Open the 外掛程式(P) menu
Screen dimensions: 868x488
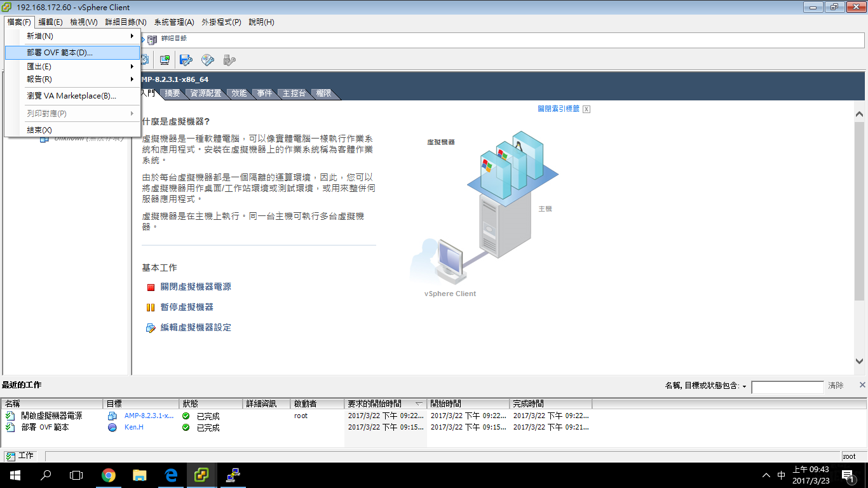click(221, 22)
